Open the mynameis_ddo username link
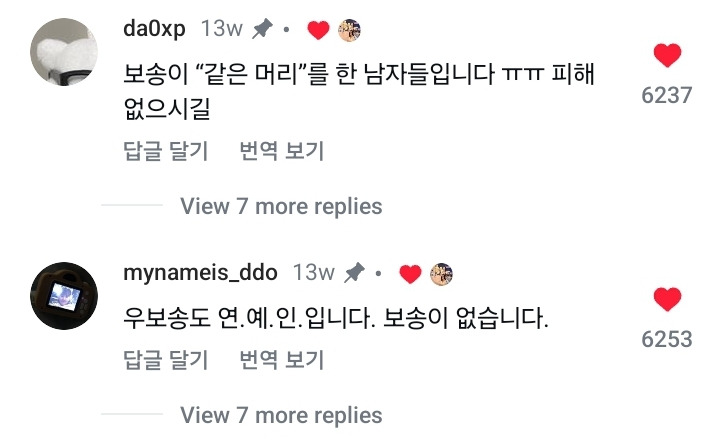Image resolution: width=720 pixels, height=440 pixels. (200, 272)
